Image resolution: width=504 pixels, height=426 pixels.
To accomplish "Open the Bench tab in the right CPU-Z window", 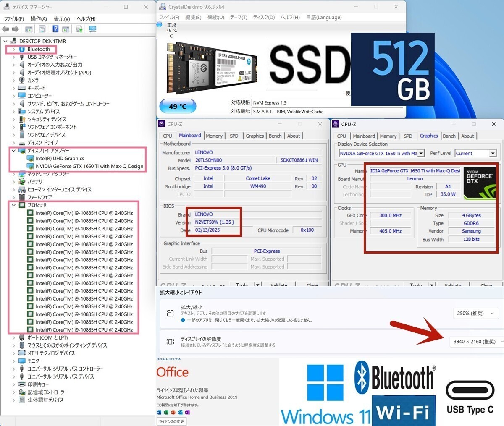I will [x=449, y=136].
